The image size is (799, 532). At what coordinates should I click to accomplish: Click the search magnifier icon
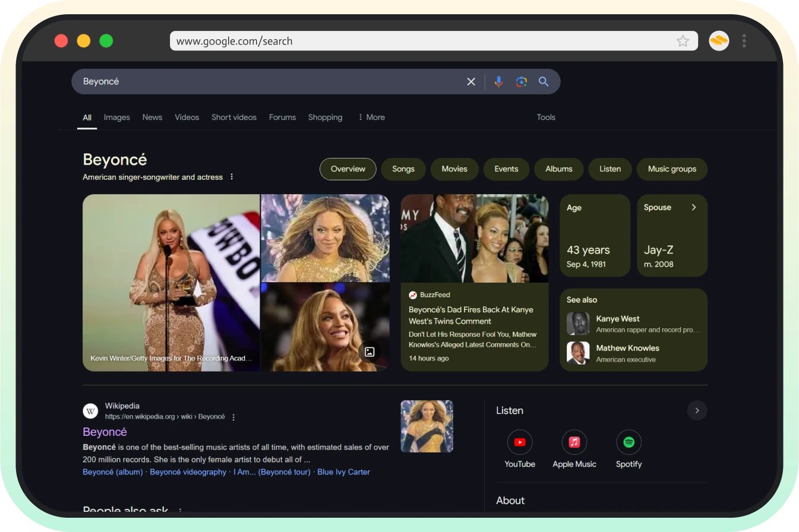[544, 81]
